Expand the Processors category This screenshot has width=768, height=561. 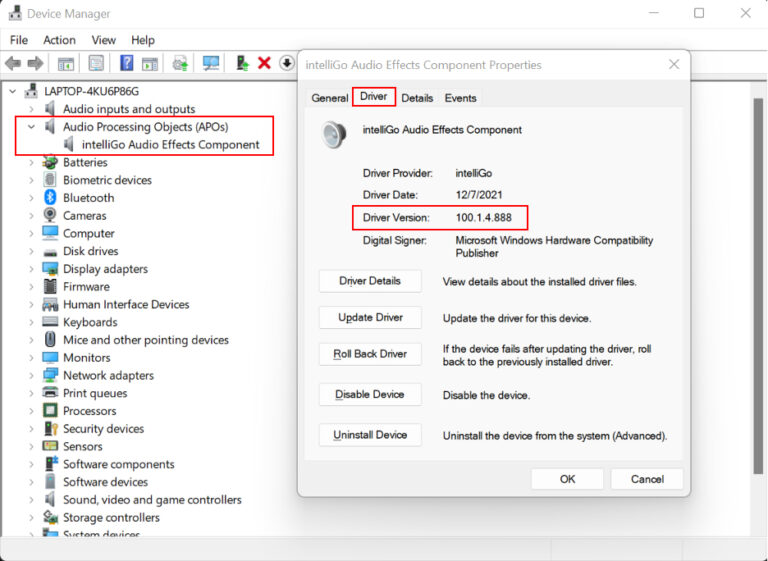pyautogui.click(x=32, y=411)
